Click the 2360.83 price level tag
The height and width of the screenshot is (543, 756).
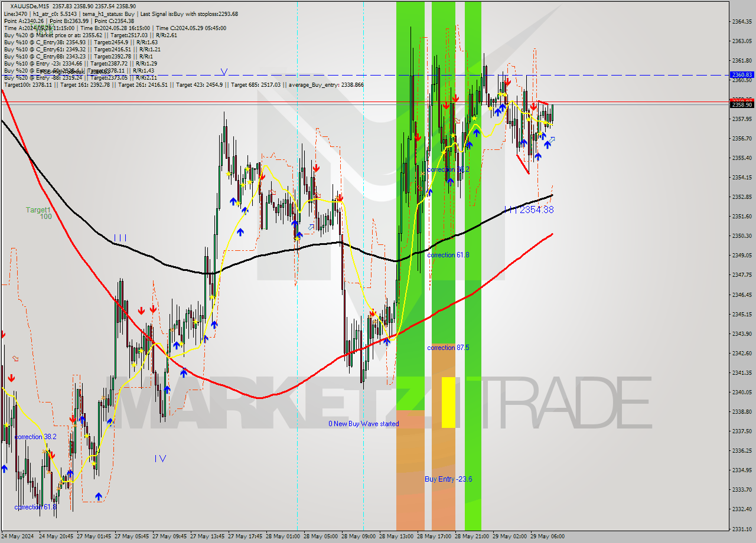pos(742,74)
